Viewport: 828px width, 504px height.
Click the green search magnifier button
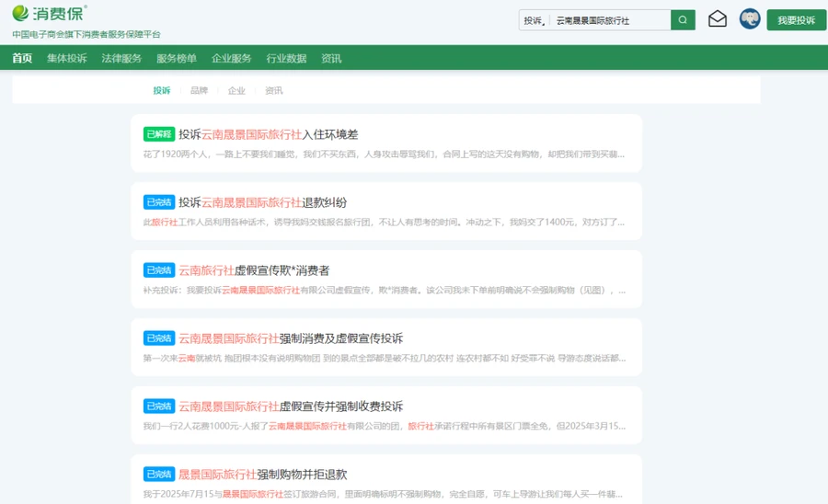click(683, 20)
